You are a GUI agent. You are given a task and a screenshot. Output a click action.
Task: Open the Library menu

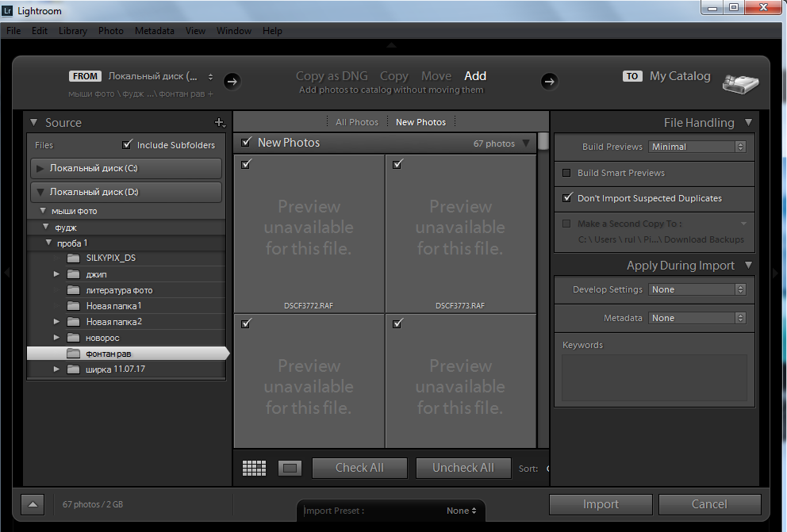tap(73, 31)
